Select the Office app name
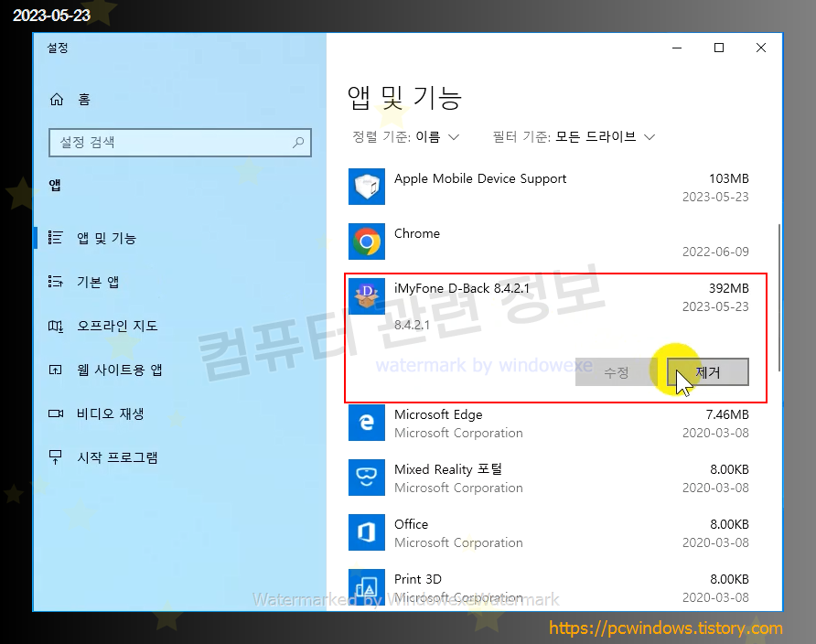Image resolution: width=816 pixels, height=644 pixels. [x=411, y=524]
